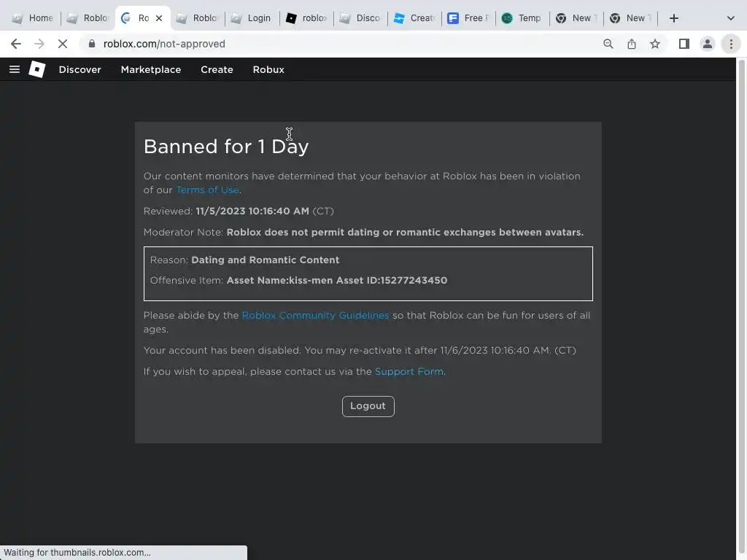
Task: Open Roblox Community Guidelines link
Action: [x=315, y=315]
